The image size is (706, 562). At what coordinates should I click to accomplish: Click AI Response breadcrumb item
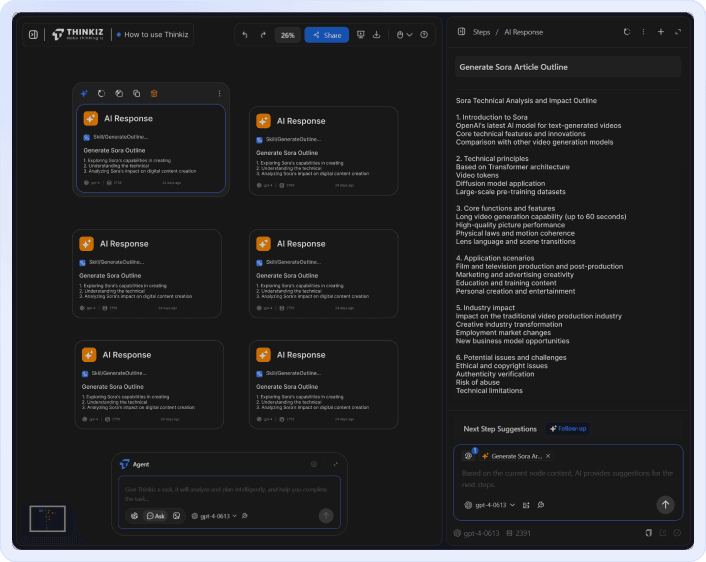click(523, 32)
